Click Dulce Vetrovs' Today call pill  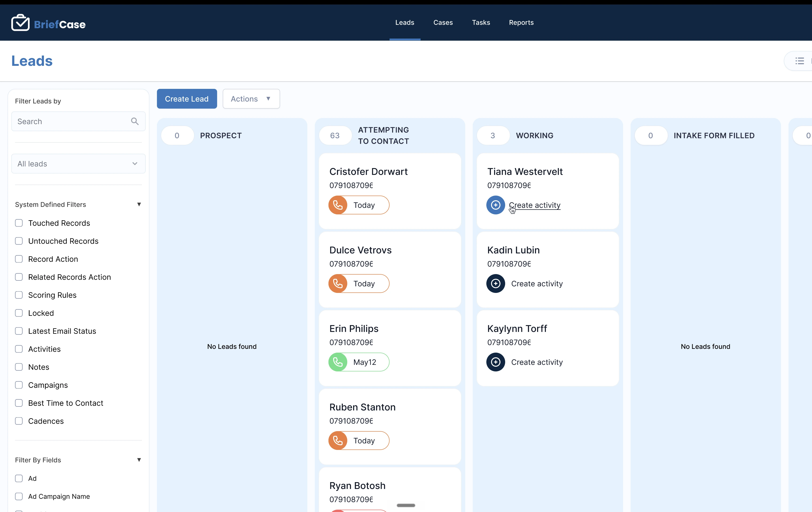click(x=359, y=284)
